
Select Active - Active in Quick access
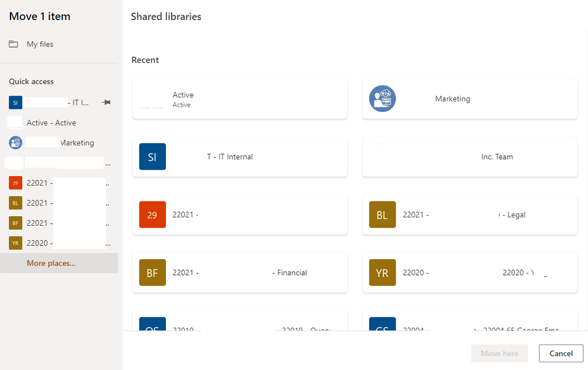click(x=51, y=123)
